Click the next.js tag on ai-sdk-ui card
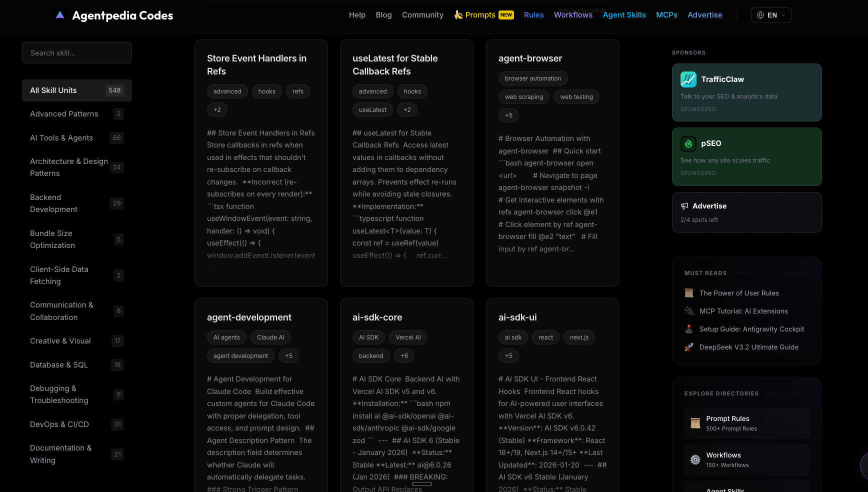Viewport: 868px width, 492px height. point(579,337)
